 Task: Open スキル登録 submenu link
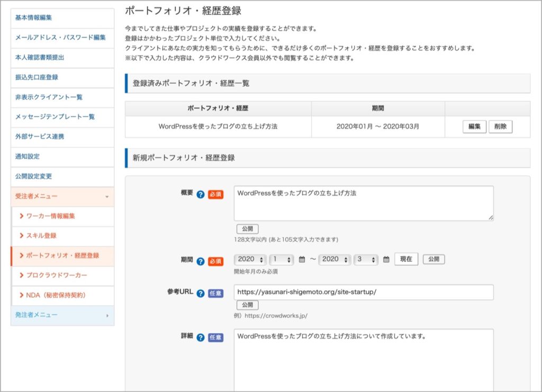coord(63,236)
